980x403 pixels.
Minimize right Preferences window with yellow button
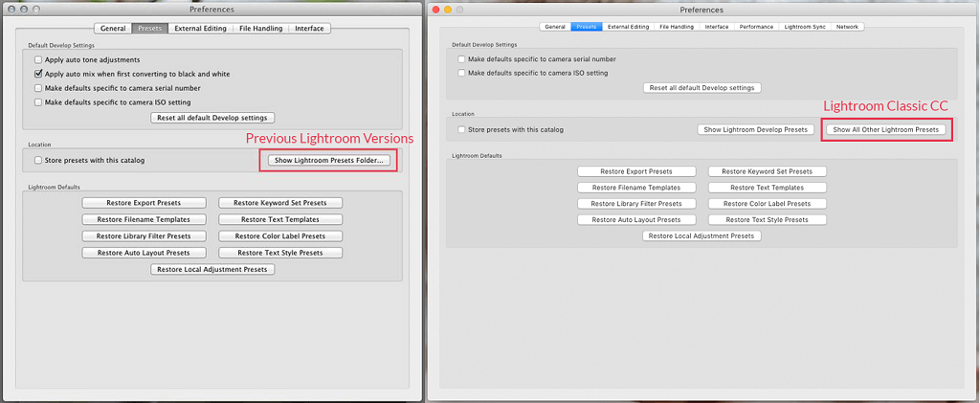point(448,10)
